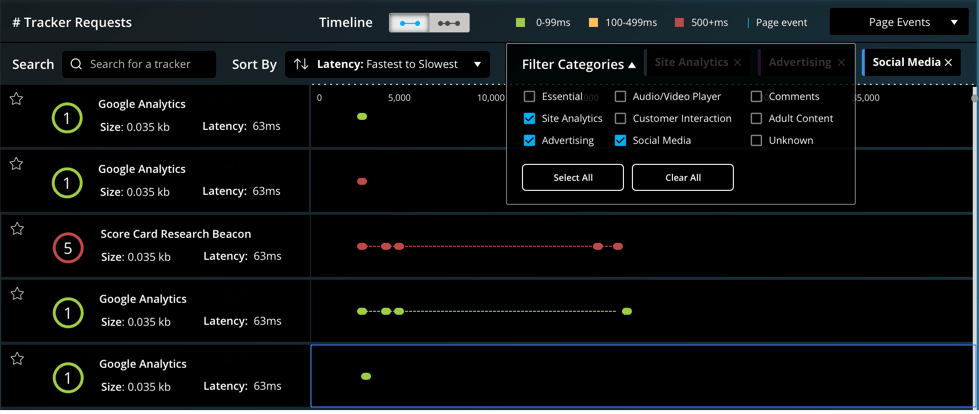Screen dimensions: 979x414
Task: Click the Search for a tracker field
Action: (148, 64)
